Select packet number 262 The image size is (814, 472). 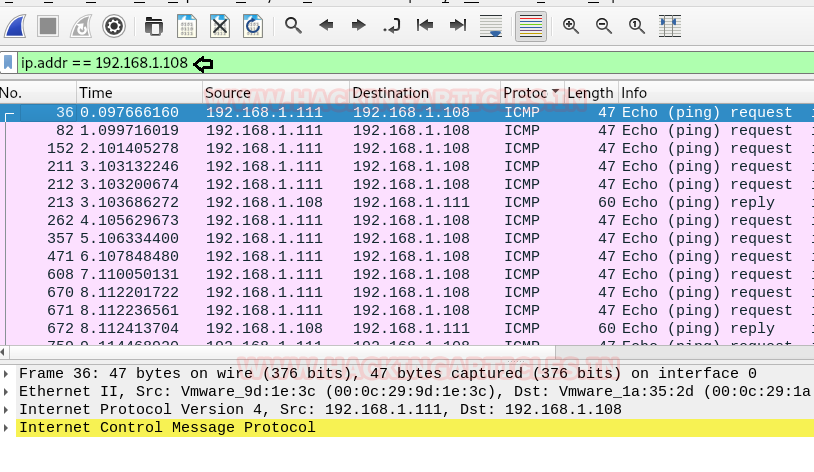click(407, 220)
